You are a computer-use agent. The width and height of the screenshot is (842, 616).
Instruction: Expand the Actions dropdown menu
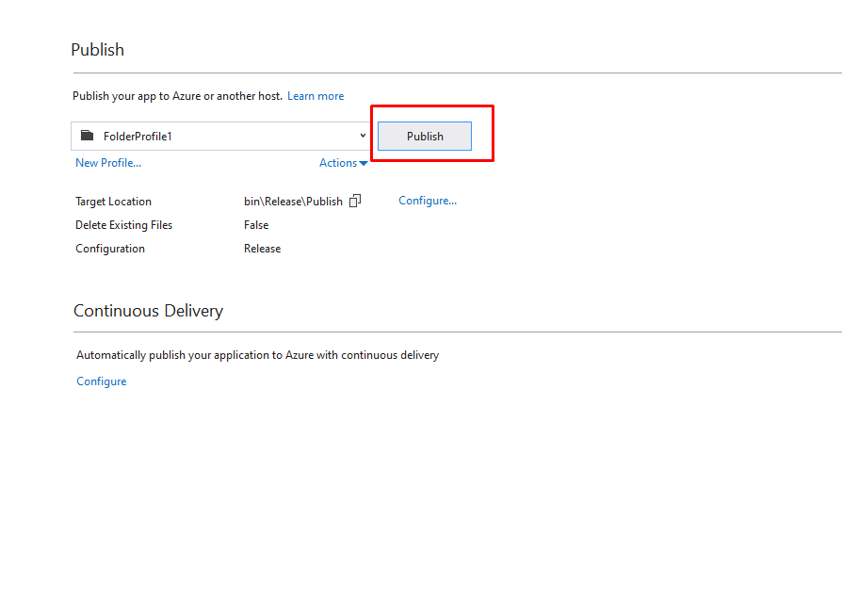tap(338, 163)
